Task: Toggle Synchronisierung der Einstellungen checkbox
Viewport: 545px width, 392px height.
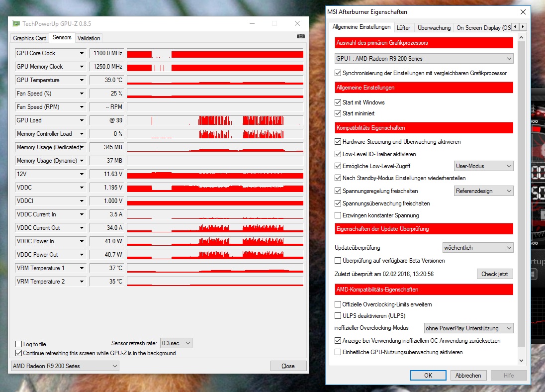Action: 338,73
